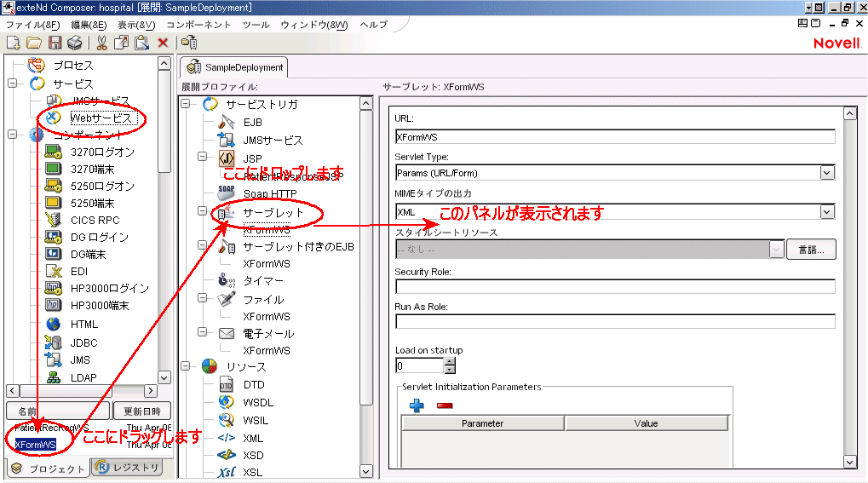This screenshot has width=868, height=483.
Task: Open the 表示(&V) menu
Action: coord(137,25)
